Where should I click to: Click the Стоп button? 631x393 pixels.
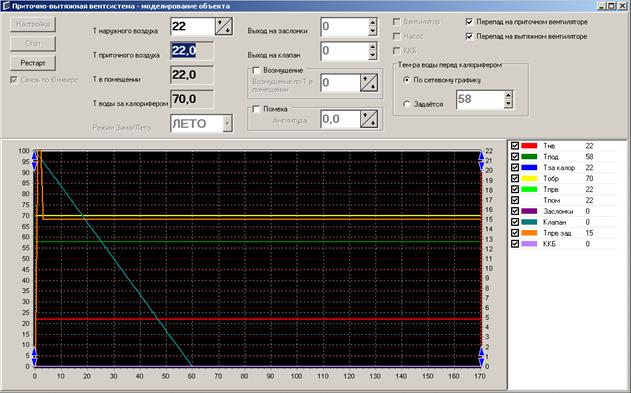click(33, 43)
